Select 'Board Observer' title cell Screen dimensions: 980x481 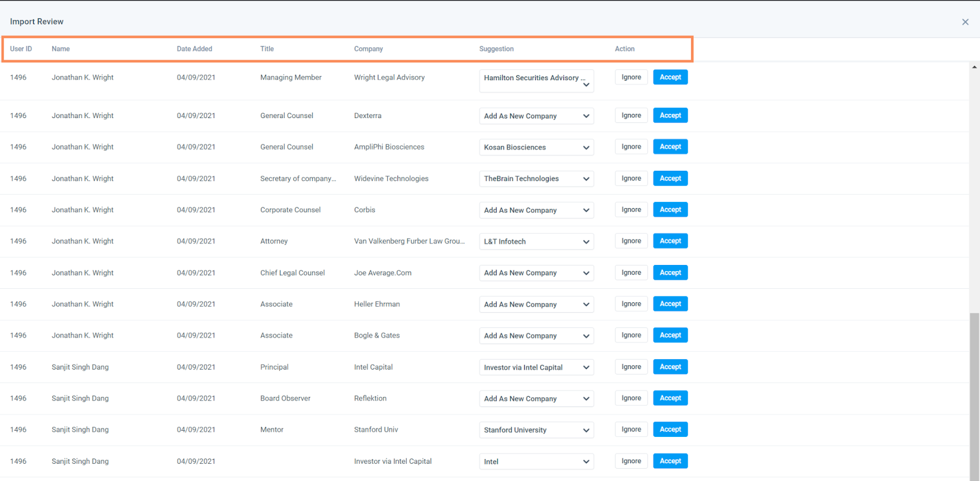coord(285,398)
